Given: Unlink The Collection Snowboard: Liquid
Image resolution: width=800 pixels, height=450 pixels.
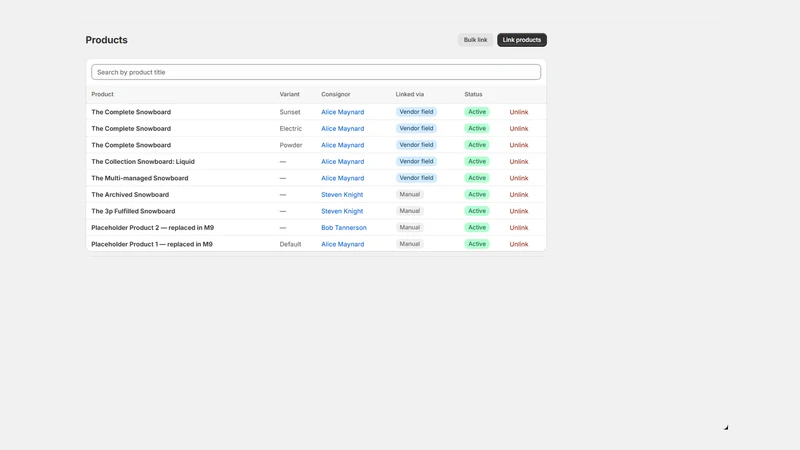Looking at the screenshot, I should click(x=518, y=162).
